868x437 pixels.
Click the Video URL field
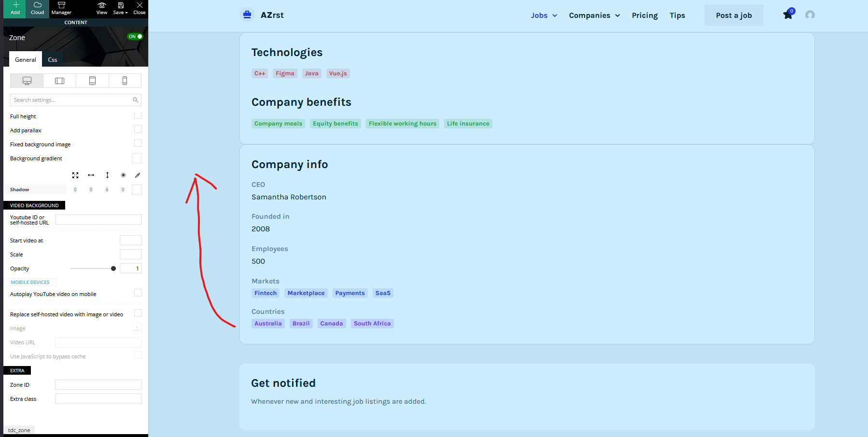tap(98, 342)
